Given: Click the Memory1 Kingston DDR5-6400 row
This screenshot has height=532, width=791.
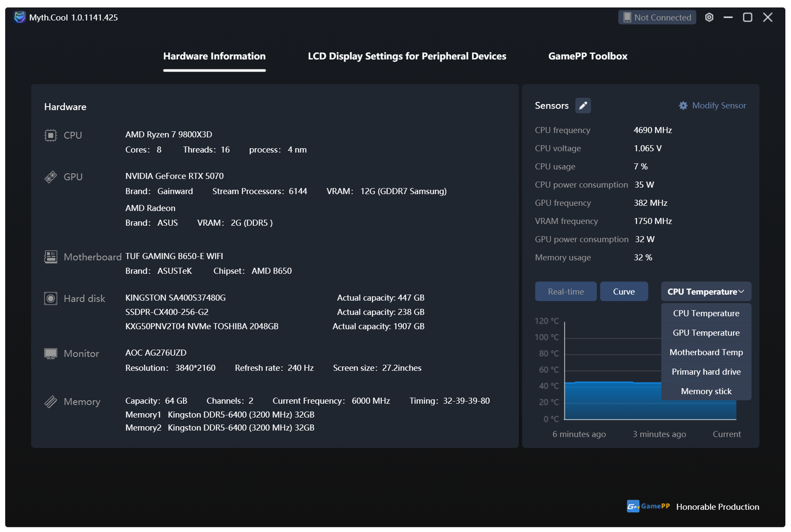Looking at the screenshot, I should (220, 415).
